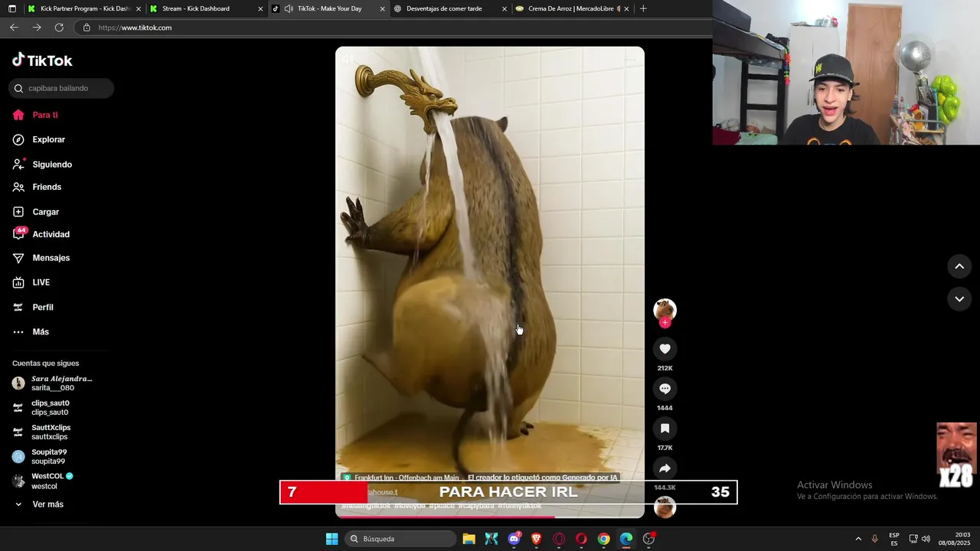Go to Siguiendo feed
Screen dimensions: 980x551
(42, 165)
